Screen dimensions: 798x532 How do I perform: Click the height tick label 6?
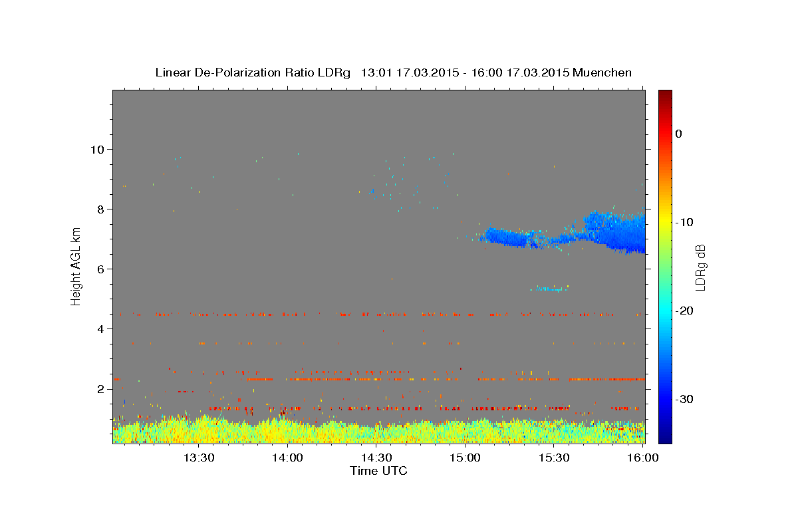100,269
